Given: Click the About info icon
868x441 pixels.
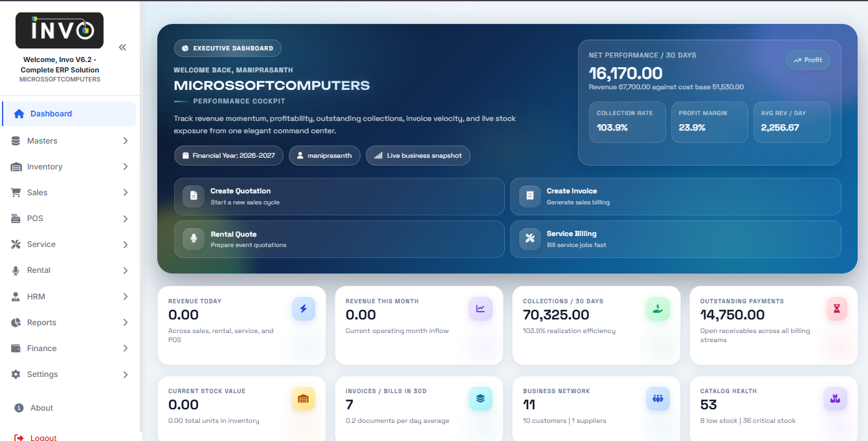Looking at the screenshot, I should point(19,408).
